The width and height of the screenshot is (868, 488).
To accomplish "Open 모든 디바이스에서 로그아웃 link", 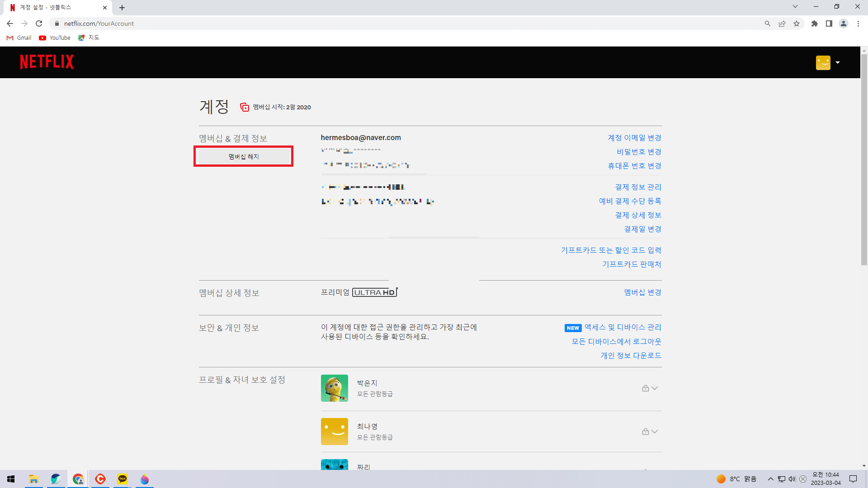I will (616, 342).
